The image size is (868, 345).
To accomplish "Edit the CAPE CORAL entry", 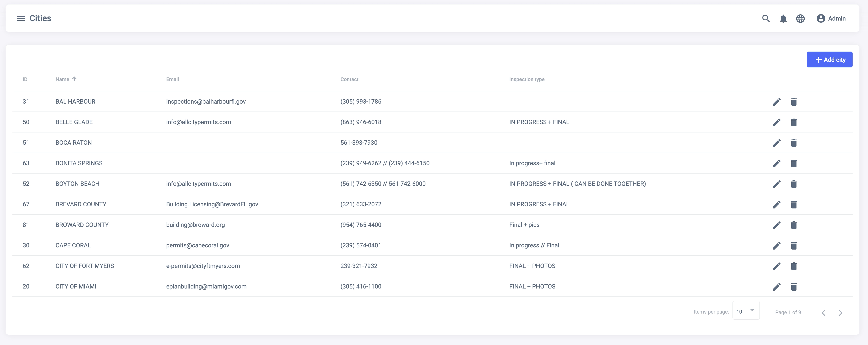I will (776, 246).
